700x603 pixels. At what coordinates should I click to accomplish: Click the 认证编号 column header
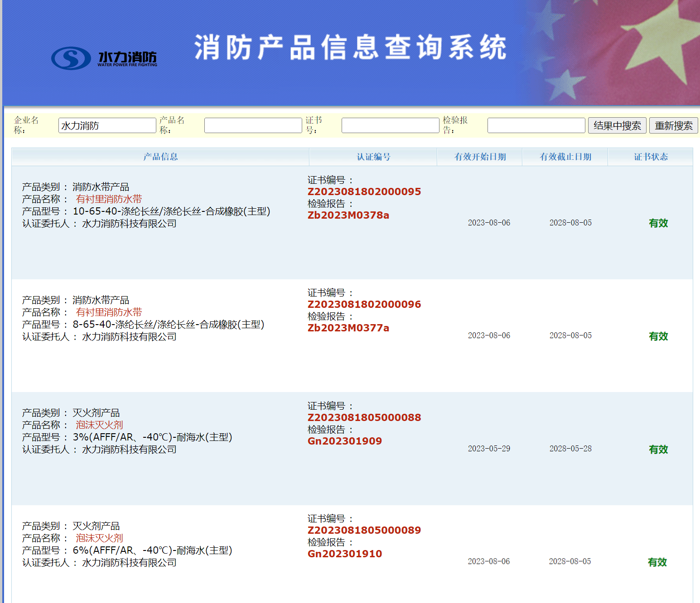click(373, 157)
